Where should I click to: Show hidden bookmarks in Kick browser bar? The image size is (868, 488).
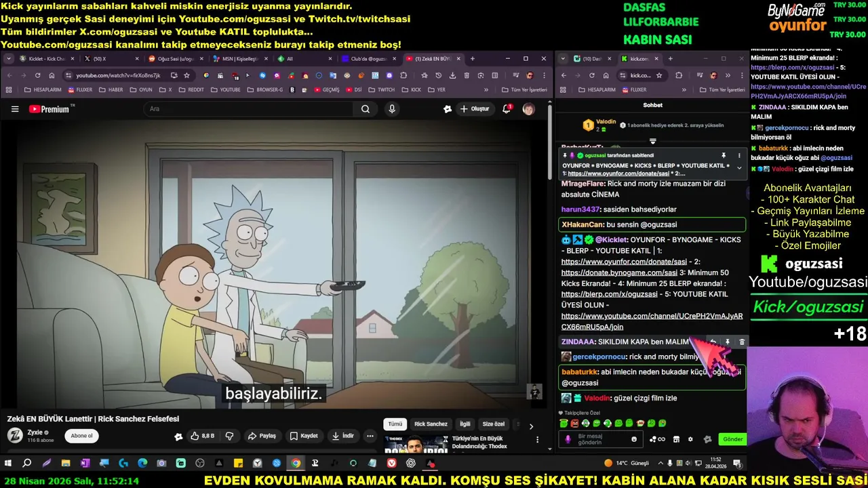click(684, 89)
